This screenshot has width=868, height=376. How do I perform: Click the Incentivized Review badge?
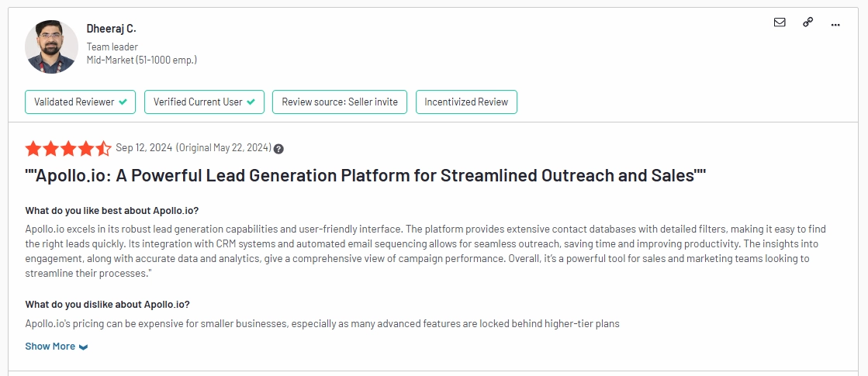[x=466, y=102]
